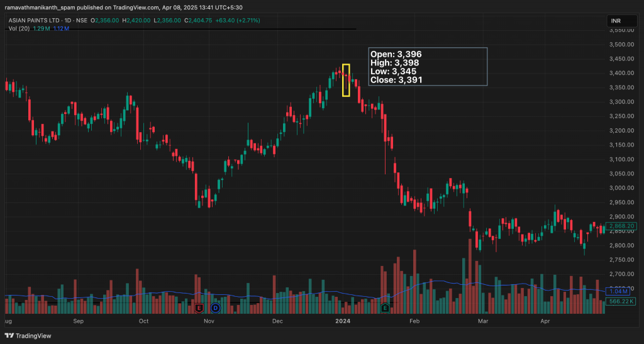Click the Feb label on the time axis
The image size is (644, 344).
414,321
